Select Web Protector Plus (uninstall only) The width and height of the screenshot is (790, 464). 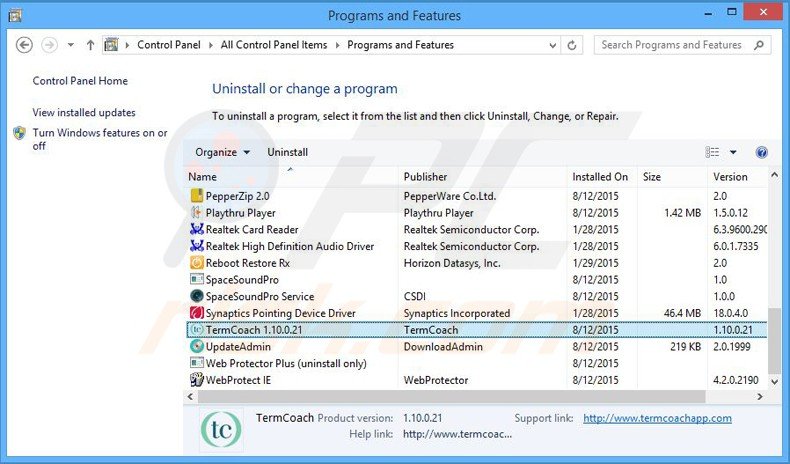[x=286, y=363]
